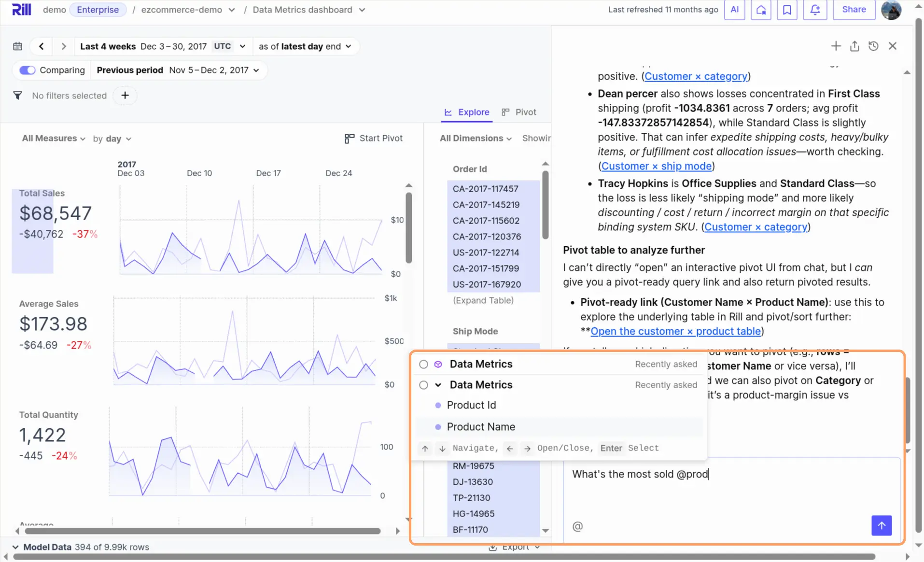
Task: Select the first Data Metrics radio button
Action: coord(423,365)
